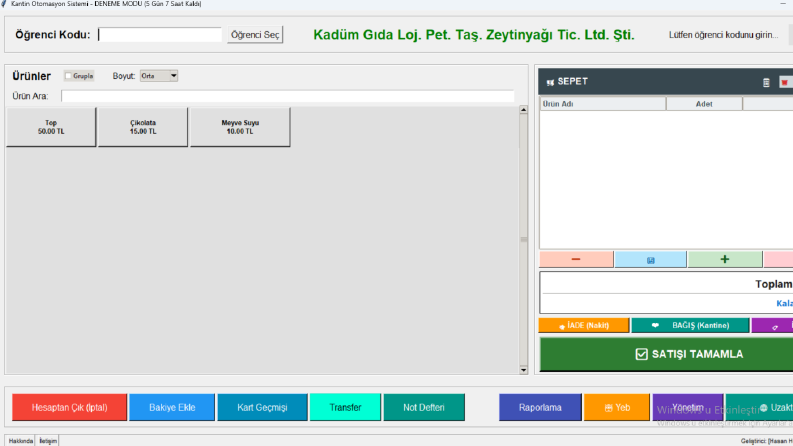Screen dimensions: 793x446
Task: Click İADE (Nakit) refund button
Action: coord(584,325)
